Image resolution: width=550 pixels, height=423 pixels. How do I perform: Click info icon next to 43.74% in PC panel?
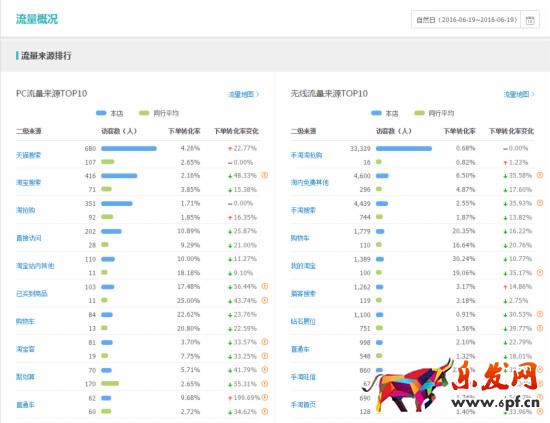[265, 300]
